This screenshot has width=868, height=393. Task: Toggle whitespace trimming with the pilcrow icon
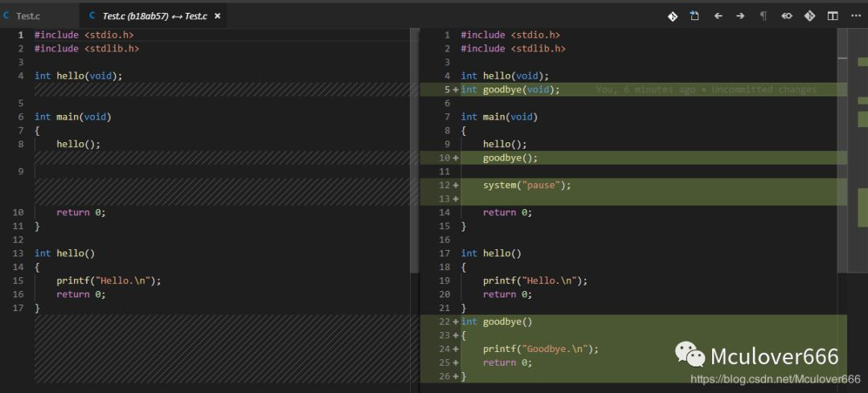pyautogui.click(x=764, y=15)
